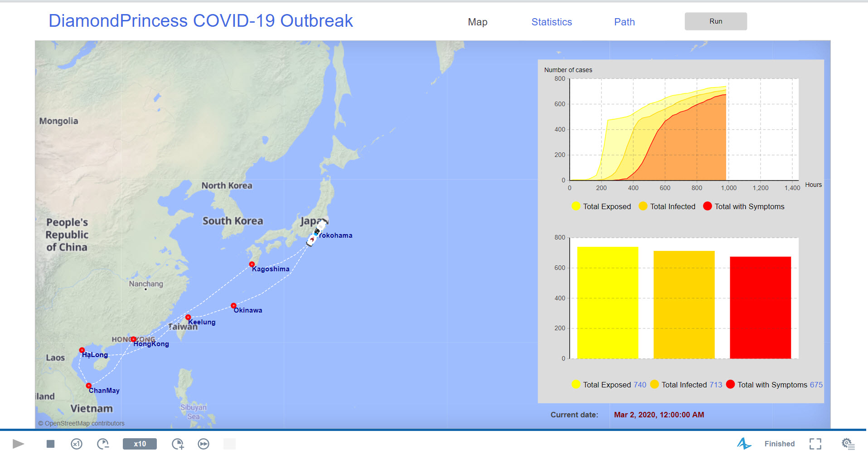Viewport: 868px width, 455px height.
Task: Click yellow Total Exposed legend dot in line chart
Action: click(576, 206)
